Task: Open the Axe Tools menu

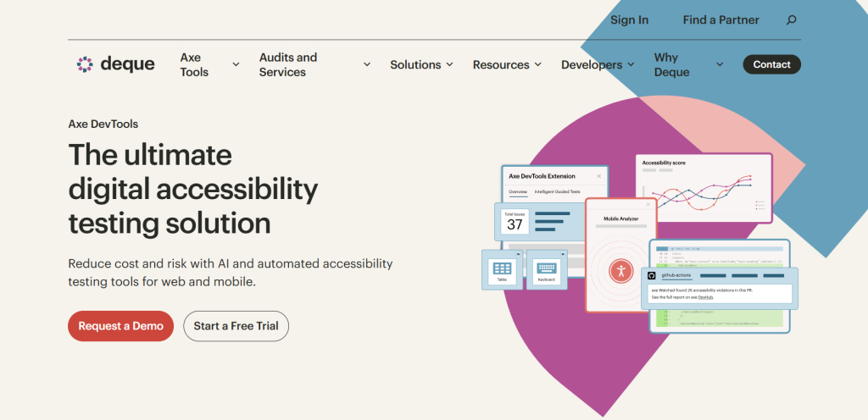Action: [194, 64]
